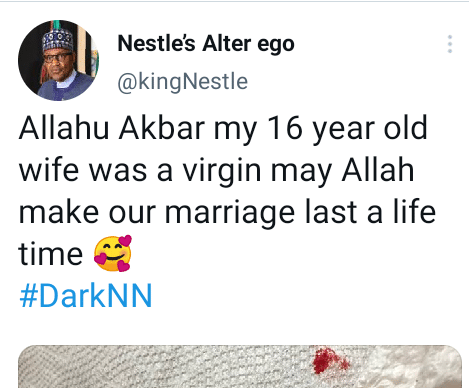Viewport: 469px width, 388px height.
Task: Click the word 'marriage' in the tweet
Action: click(230, 213)
